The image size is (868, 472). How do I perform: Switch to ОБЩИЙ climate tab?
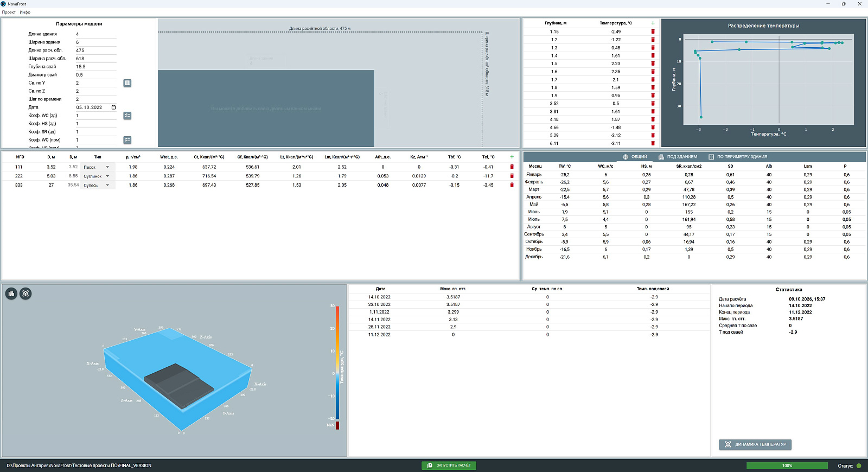[635, 157]
